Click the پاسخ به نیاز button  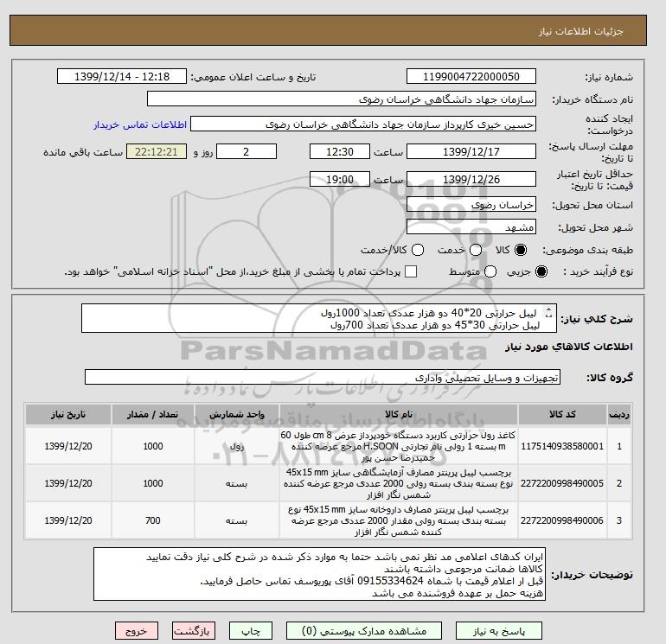click(x=499, y=631)
